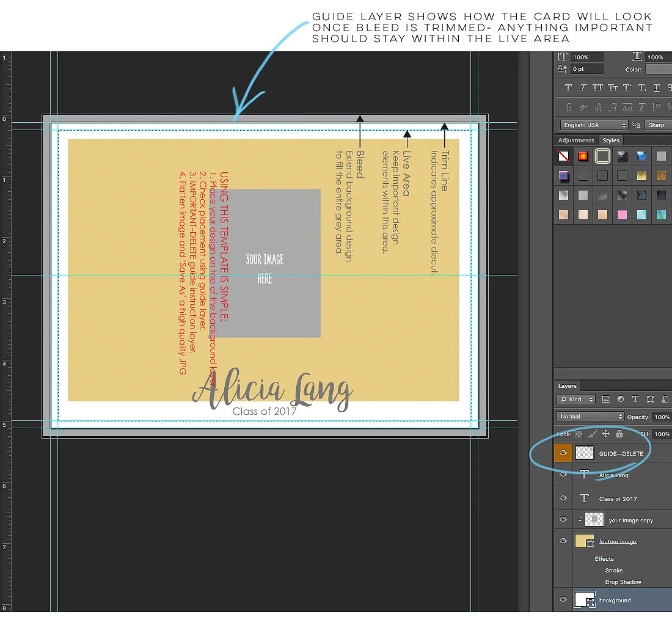Switch to the Adjustments tab

(576, 140)
